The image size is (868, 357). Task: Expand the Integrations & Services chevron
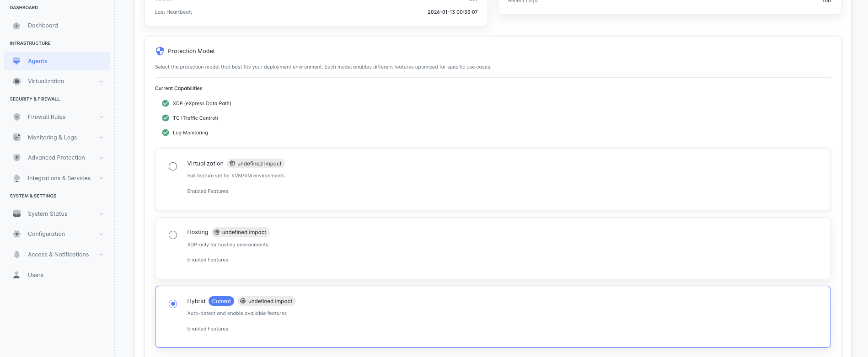101,178
